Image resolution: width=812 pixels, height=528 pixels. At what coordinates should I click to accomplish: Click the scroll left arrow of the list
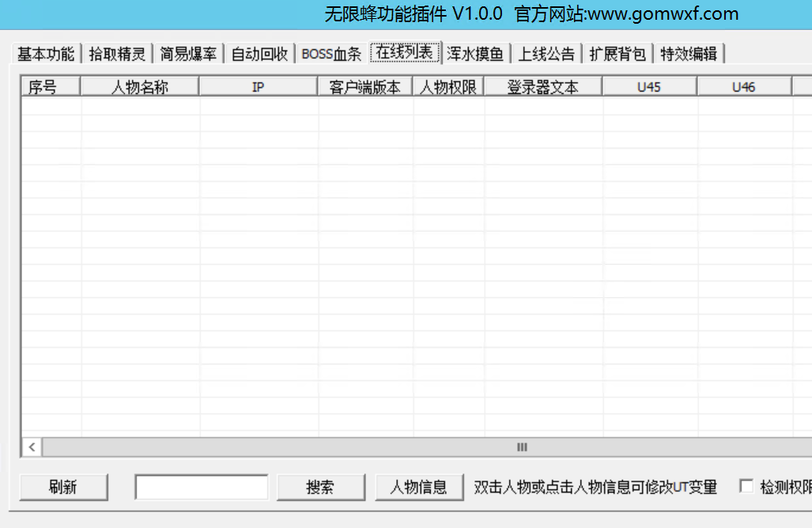click(x=32, y=447)
